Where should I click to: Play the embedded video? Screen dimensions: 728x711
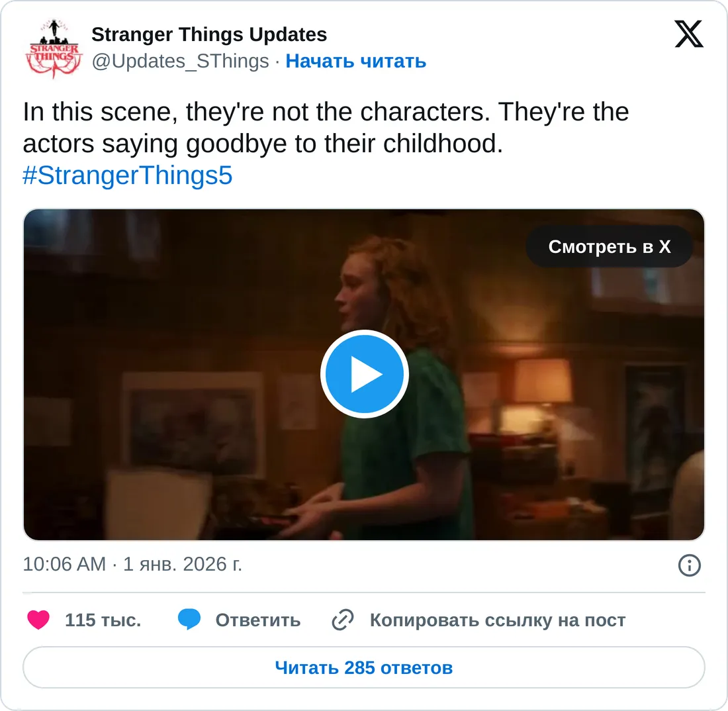pos(365,374)
